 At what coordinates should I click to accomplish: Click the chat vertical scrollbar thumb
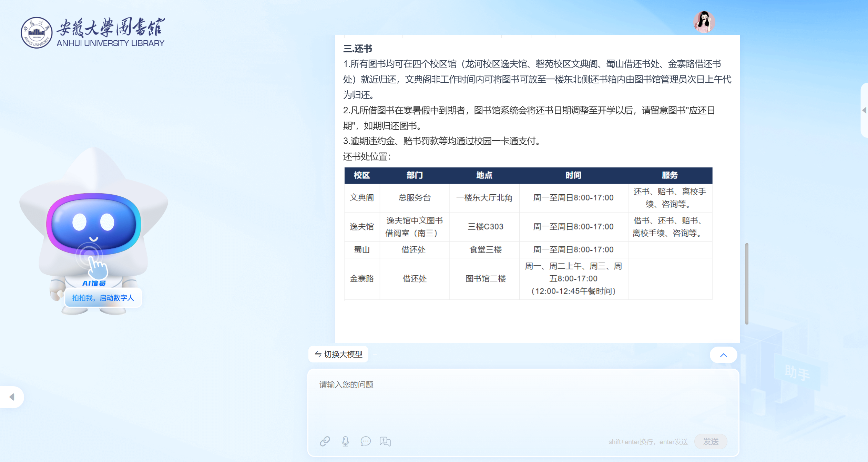click(746, 283)
